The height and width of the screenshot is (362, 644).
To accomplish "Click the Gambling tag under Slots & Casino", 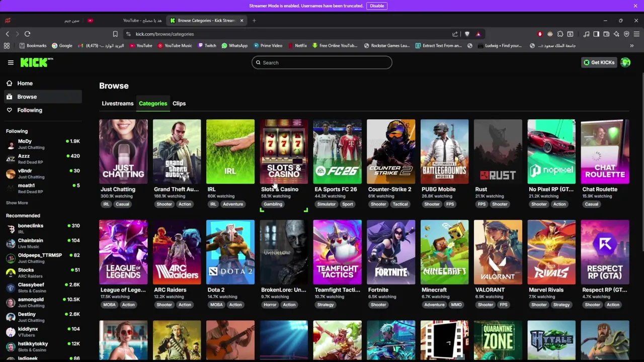I will point(273,204).
